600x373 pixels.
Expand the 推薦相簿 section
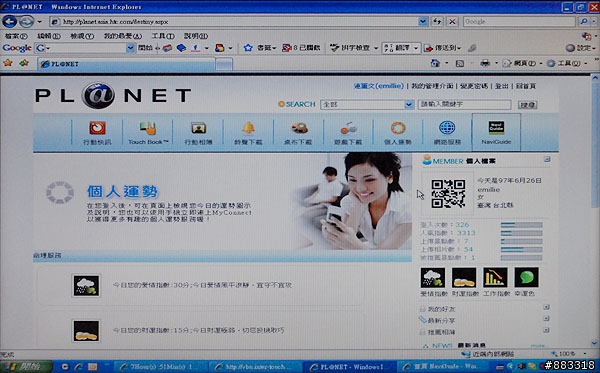tap(546, 330)
